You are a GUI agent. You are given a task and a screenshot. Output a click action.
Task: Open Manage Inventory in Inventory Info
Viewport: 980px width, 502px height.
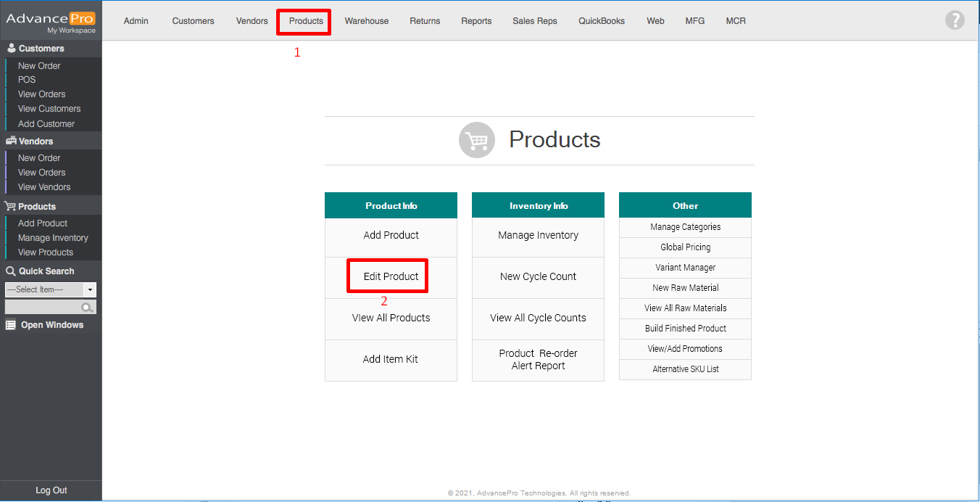[x=538, y=236]
